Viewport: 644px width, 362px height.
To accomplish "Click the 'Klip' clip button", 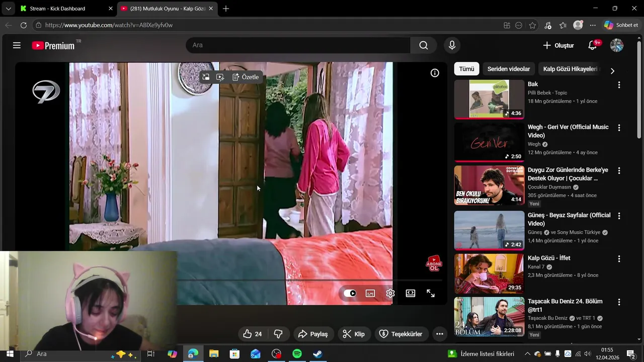I will click(354, 334).
